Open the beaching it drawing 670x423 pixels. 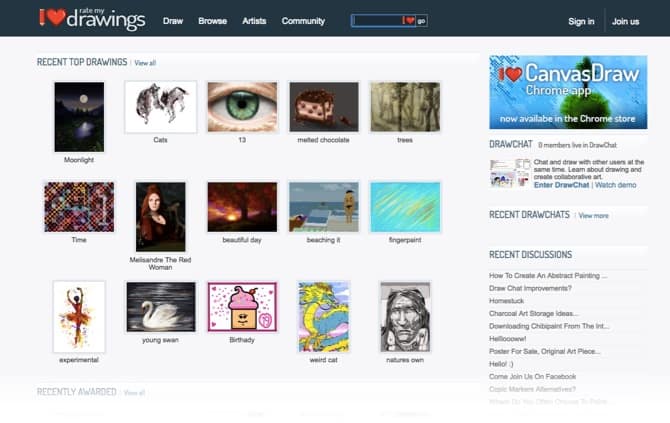(x=323, y=207)
